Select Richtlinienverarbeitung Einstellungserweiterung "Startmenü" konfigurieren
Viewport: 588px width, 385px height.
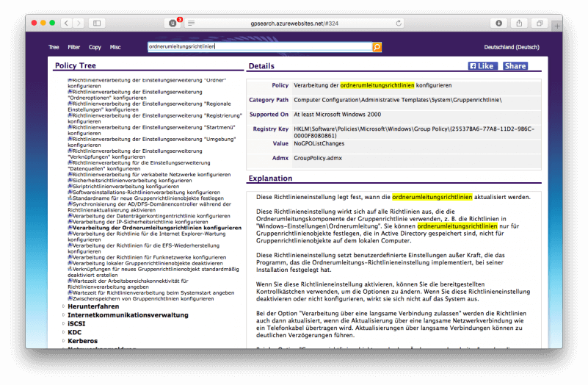pos(151,130)
